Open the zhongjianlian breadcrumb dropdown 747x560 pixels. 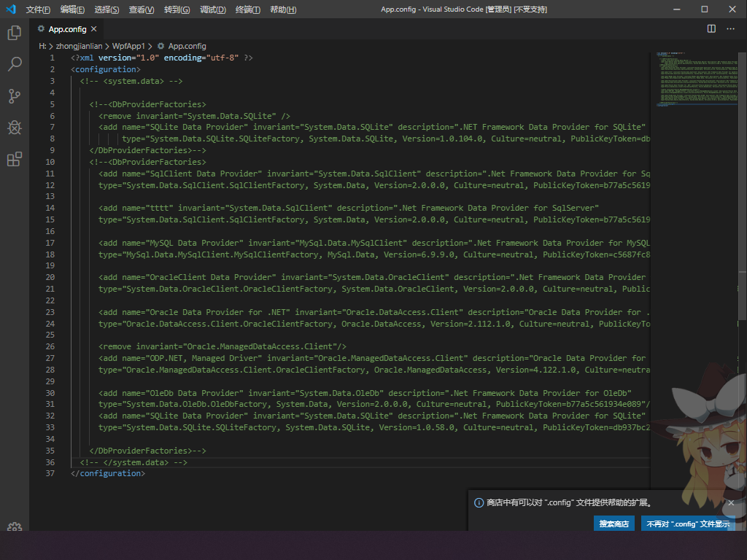[79, 45]
